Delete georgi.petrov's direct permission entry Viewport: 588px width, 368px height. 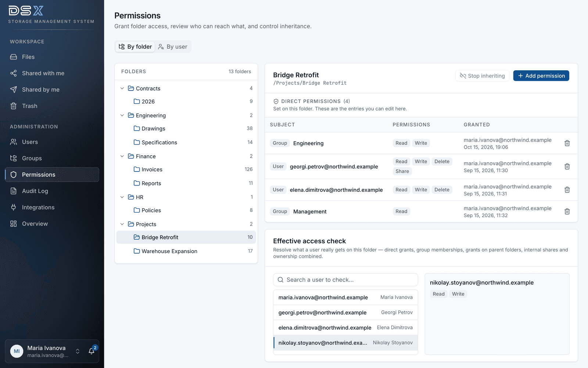click(567, 166)
